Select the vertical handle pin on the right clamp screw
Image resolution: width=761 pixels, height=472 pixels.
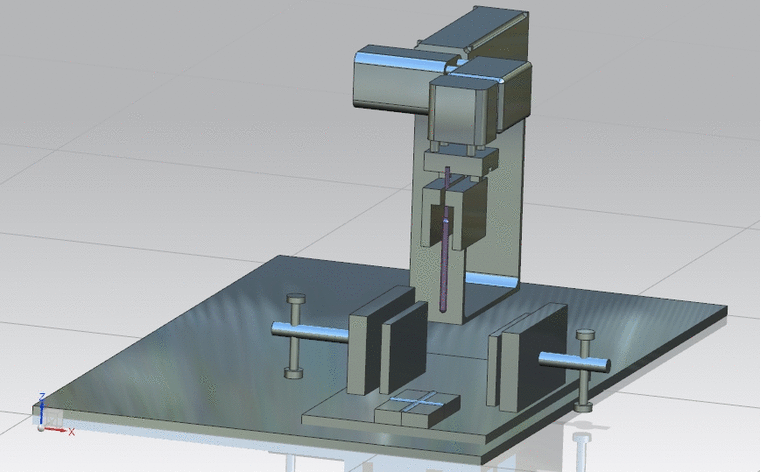(585, 371)
